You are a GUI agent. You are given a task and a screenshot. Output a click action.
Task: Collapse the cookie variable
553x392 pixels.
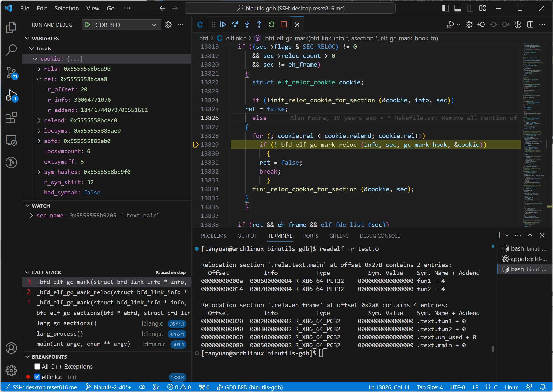(35, 59)
